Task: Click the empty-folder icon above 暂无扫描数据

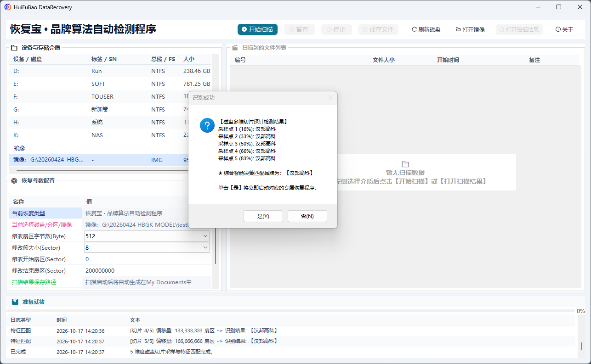Action: [x=405, y=164]
